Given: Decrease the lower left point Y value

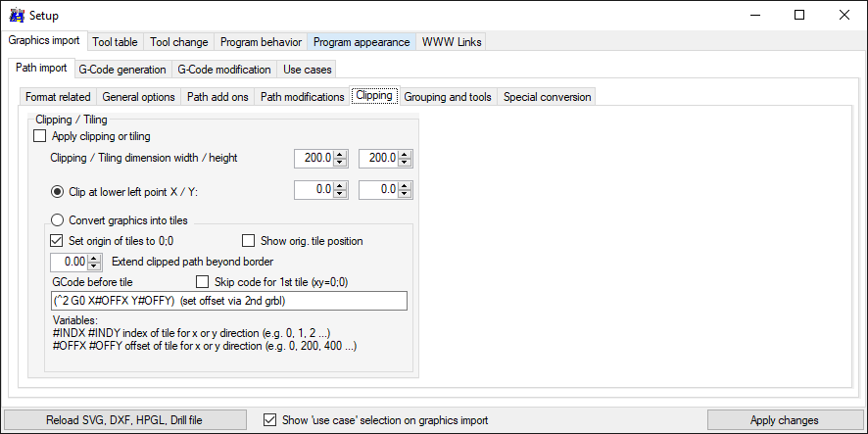Looking at the screenshot, I should 406,194.
